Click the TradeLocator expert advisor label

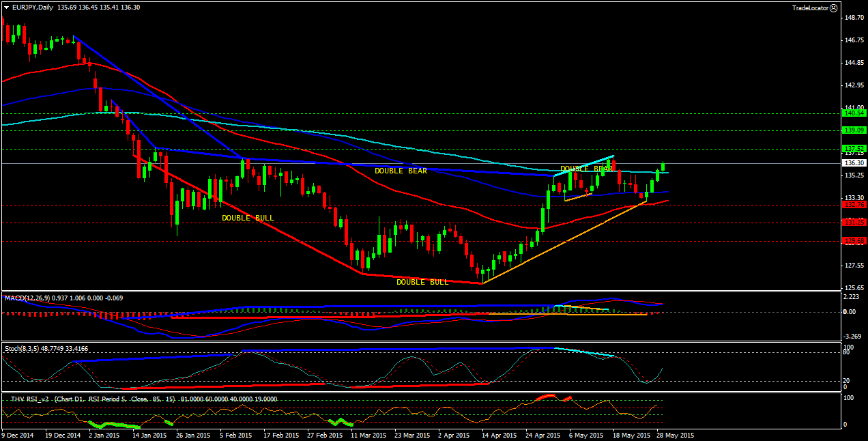[x=810, y=8]
